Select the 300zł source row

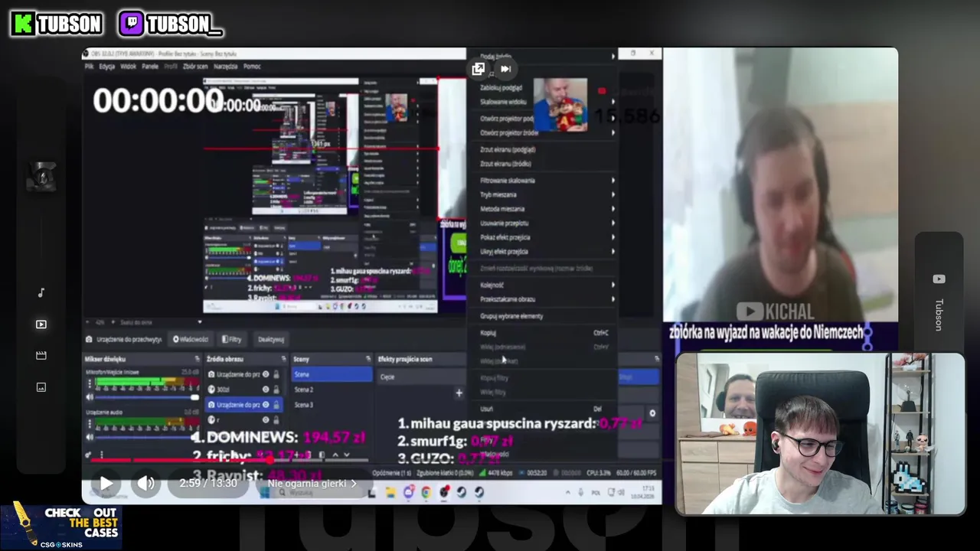coord(245,390)
